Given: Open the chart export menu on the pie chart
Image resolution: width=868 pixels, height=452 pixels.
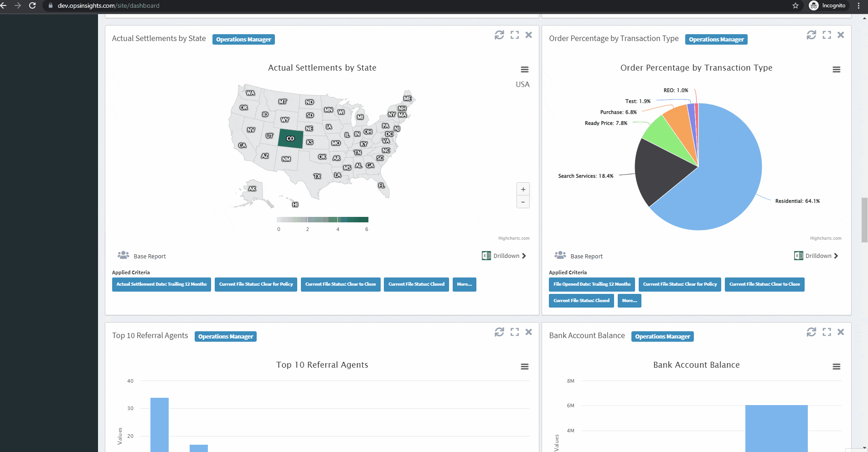Looking at the screenshot, I should tap(836, 69).
